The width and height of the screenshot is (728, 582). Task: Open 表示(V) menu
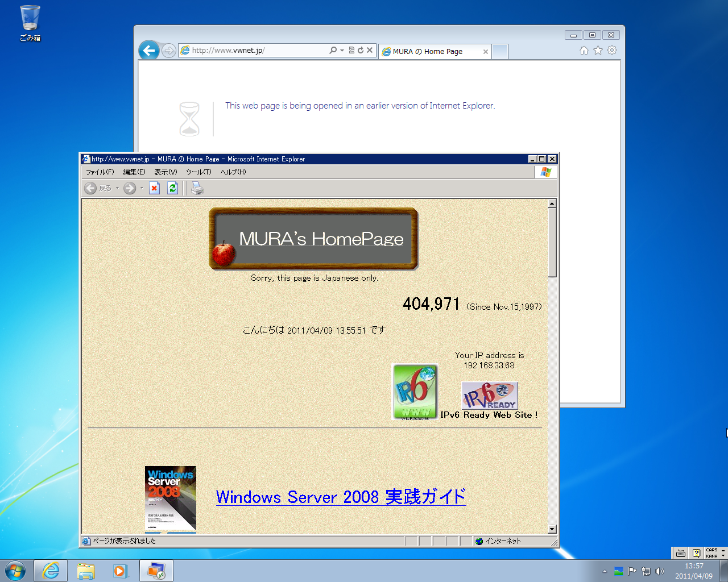[x=166, y=172]
